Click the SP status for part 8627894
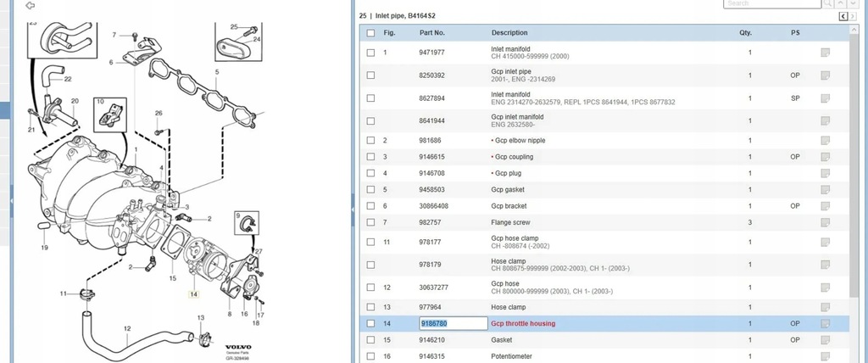The width and height of the screenshot is (868, 363). click(795, 98)
